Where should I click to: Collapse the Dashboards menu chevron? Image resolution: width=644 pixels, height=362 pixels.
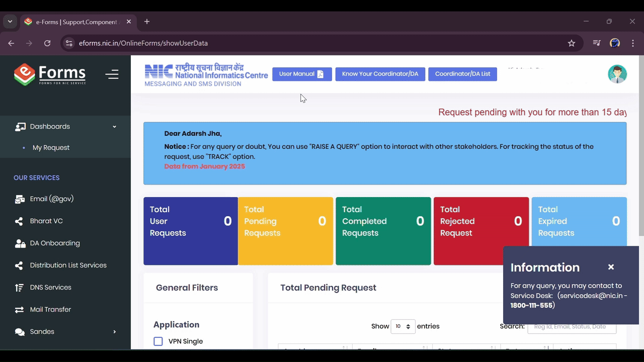[114, 127]
